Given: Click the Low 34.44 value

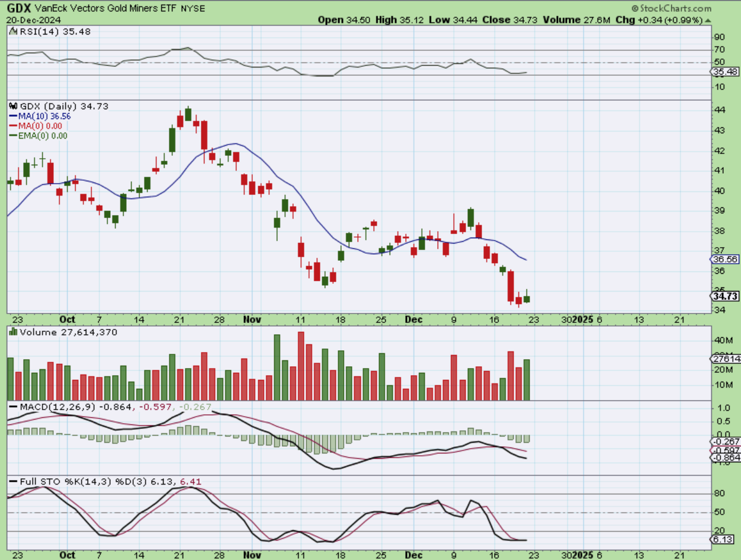Looking at the screenshot, I should (453, 20).
